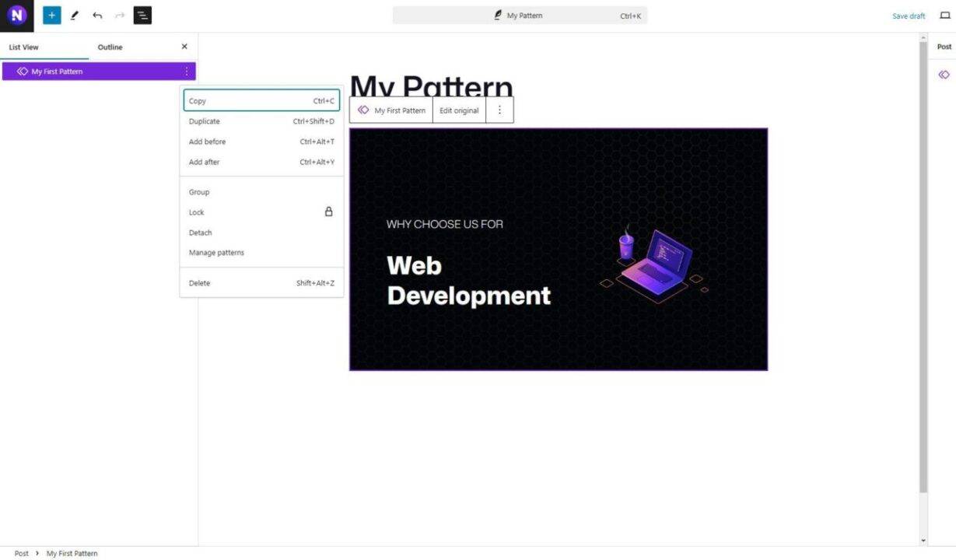Viewport: 956px width, 560px height.
Task: Close the List View panel
Action: [184, 47]
